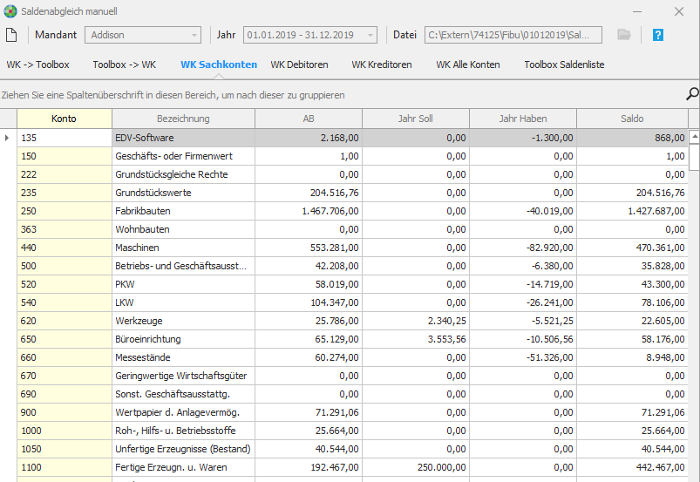Open the Mandant dropdown showing Addison

click(143, 35)
